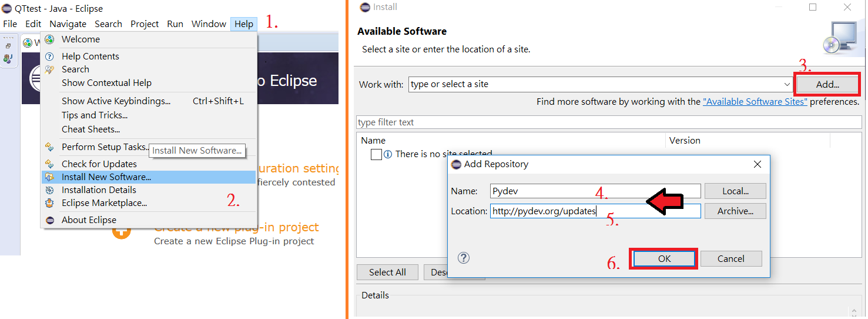Open the Run menu

175,24
